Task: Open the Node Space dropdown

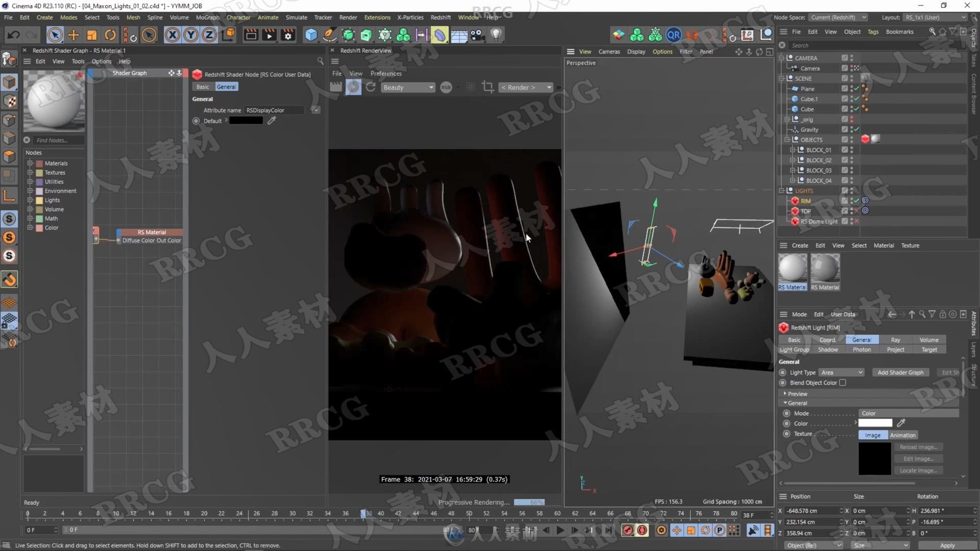Action: [839, 17]
